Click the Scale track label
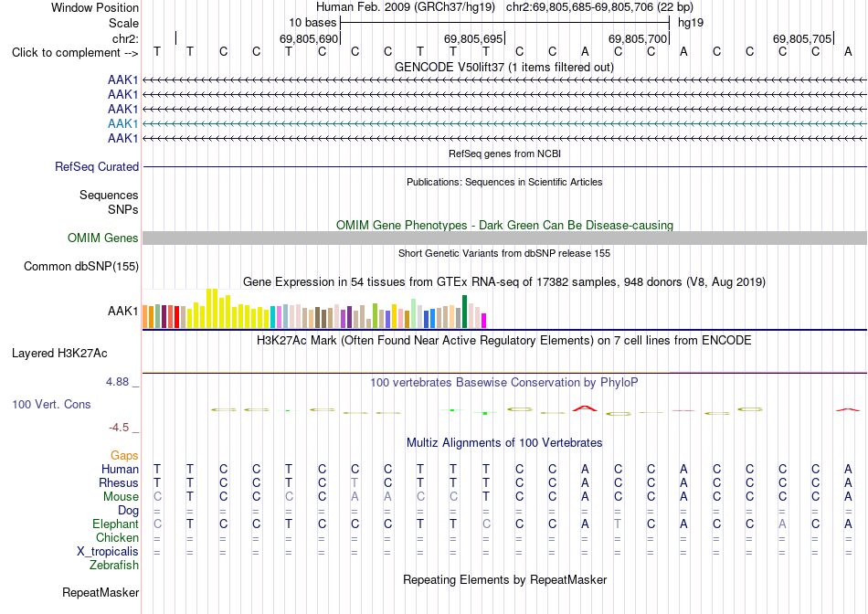The width and height of the screenshot is (868, 614). (123, 23)
